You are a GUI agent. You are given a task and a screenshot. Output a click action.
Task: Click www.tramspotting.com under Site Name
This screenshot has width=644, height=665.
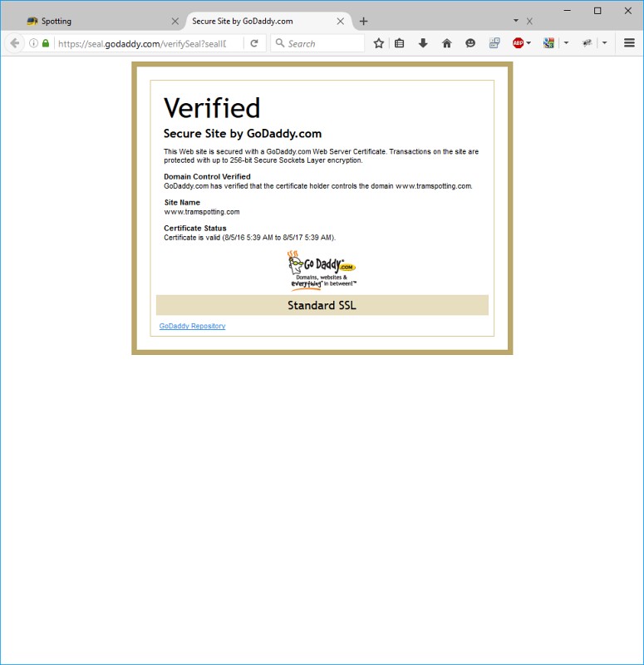coord(202,212)
